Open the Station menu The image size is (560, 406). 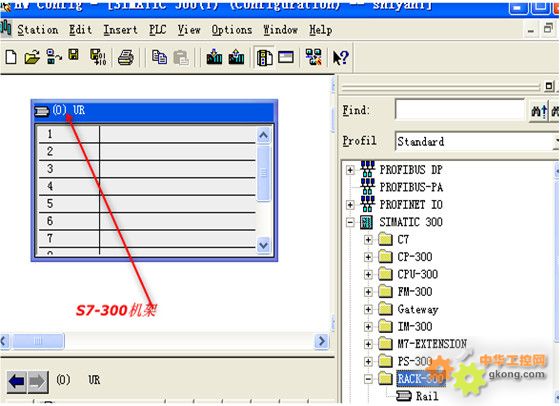pyautogui.click(x=38, y=30)
